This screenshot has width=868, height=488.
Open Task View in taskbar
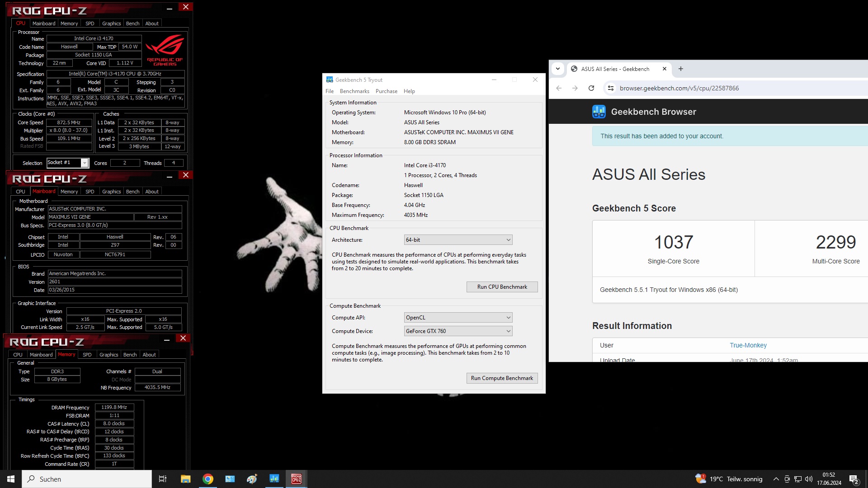[163, 479]
